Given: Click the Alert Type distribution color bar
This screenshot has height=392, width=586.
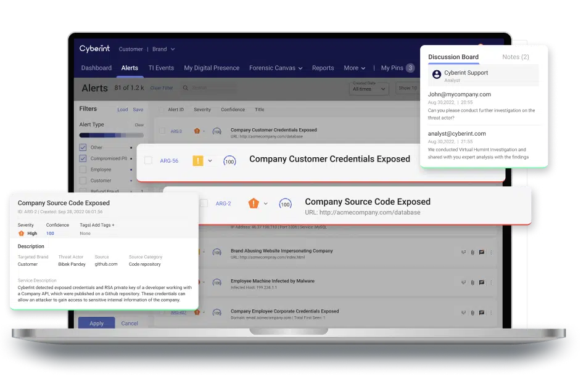Looking at the screenshot, I should [x=111, y=135].
